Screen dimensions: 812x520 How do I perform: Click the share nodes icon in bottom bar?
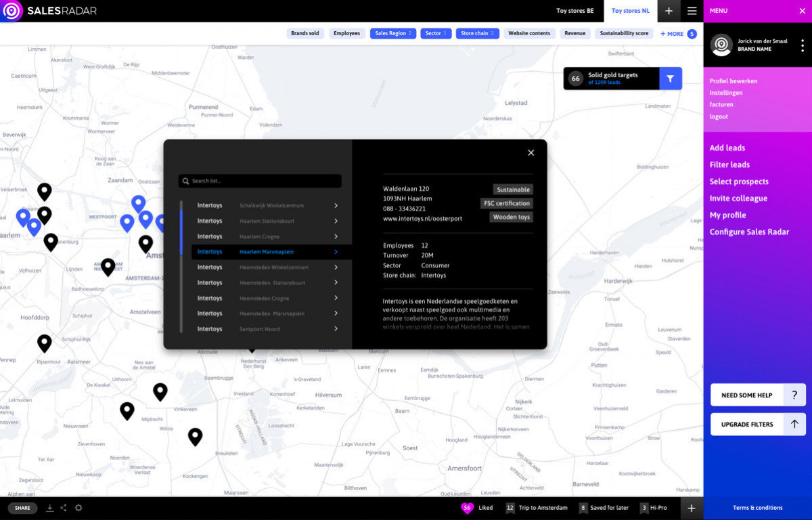click(64, 508)
